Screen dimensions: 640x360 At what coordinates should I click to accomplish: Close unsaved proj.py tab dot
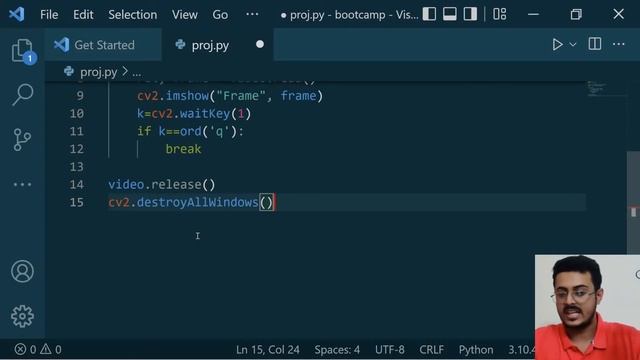tap(260, 44)
